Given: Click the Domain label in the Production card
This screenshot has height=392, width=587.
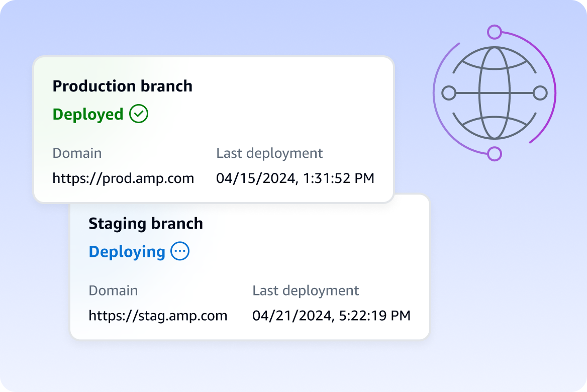Looking at the screenshot, I should pos(77,153).
